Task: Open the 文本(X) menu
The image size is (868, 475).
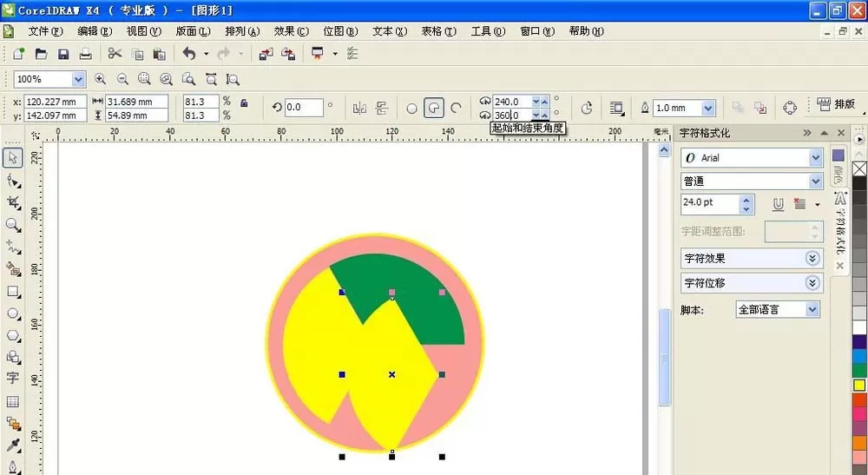Action: point(390,31)
